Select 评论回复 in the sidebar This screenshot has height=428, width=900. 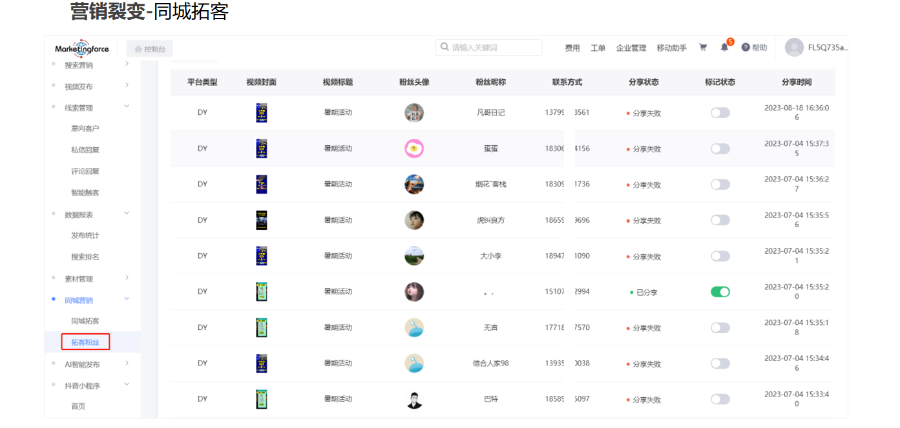(85, 171)
